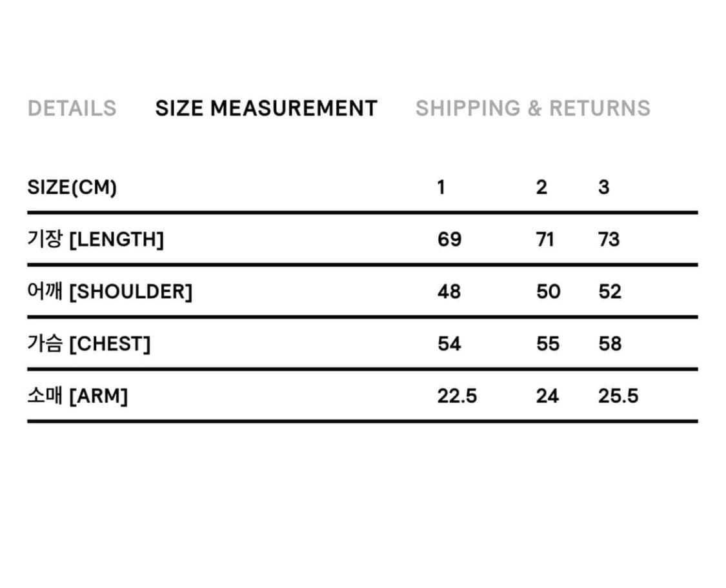Click arm value 22.5 for size 1

pyautogui.click(x=457, y=396)
